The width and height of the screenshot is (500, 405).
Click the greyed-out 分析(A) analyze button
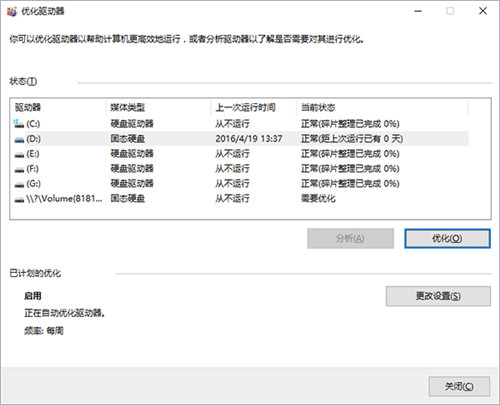coord(350,238)
